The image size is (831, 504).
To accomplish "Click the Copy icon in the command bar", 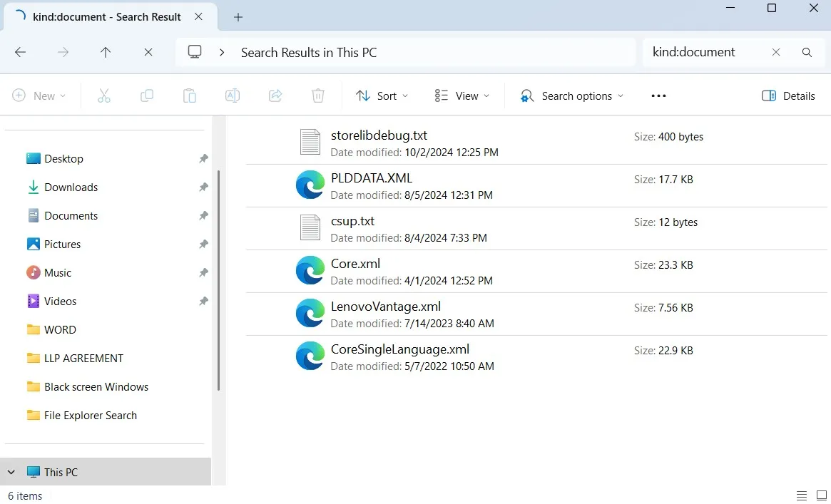I will [147, 95].
